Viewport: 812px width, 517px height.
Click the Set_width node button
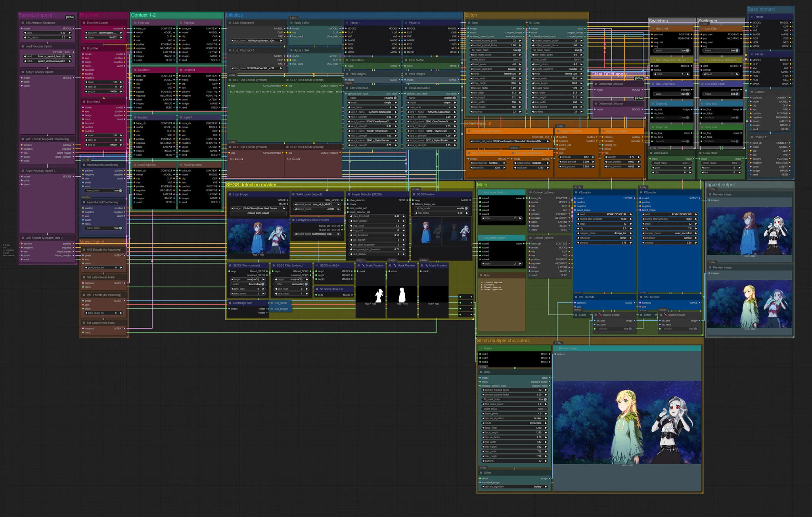click(x=281, y=303)
